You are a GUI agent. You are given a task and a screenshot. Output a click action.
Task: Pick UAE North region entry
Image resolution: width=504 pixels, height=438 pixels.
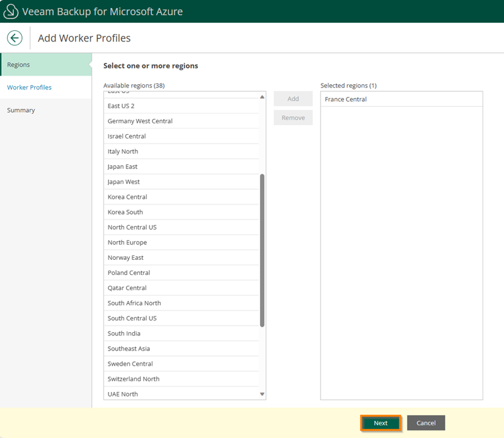pos(123,394)
